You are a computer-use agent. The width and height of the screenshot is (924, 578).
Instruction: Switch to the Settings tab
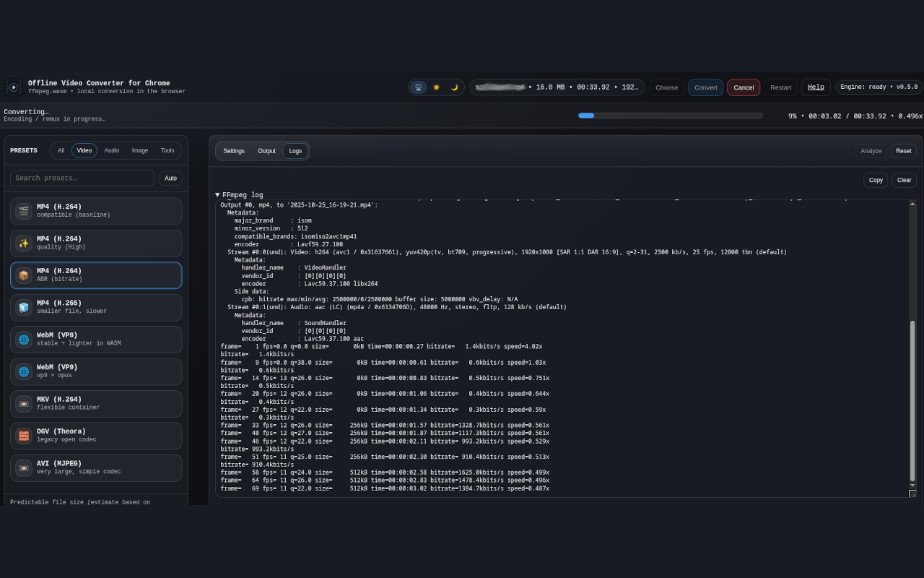[233, 151]
